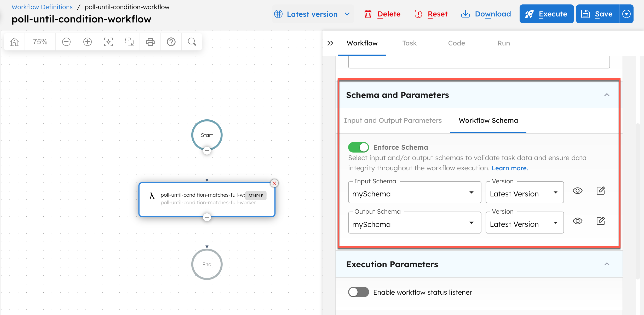Follow the Learn more link
Viewport: 644px width, 315px height.
point(509,168)
